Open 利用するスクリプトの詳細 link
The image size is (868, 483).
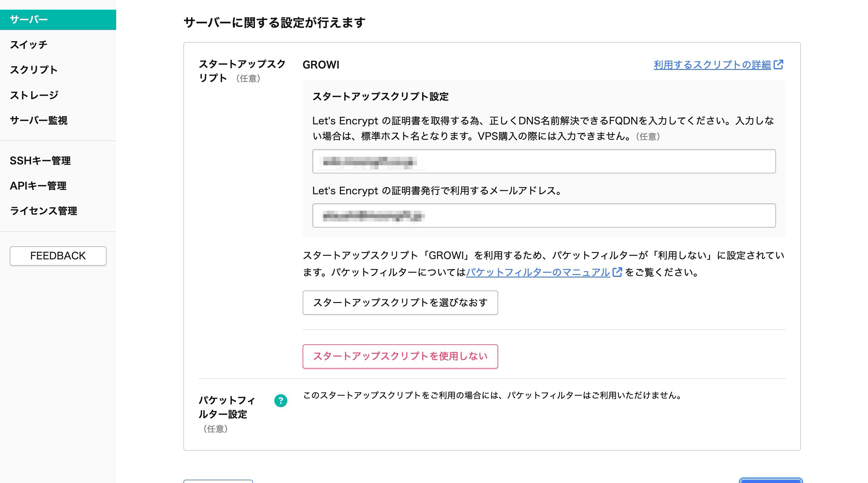pyautogui.click(x=712, y=65)
